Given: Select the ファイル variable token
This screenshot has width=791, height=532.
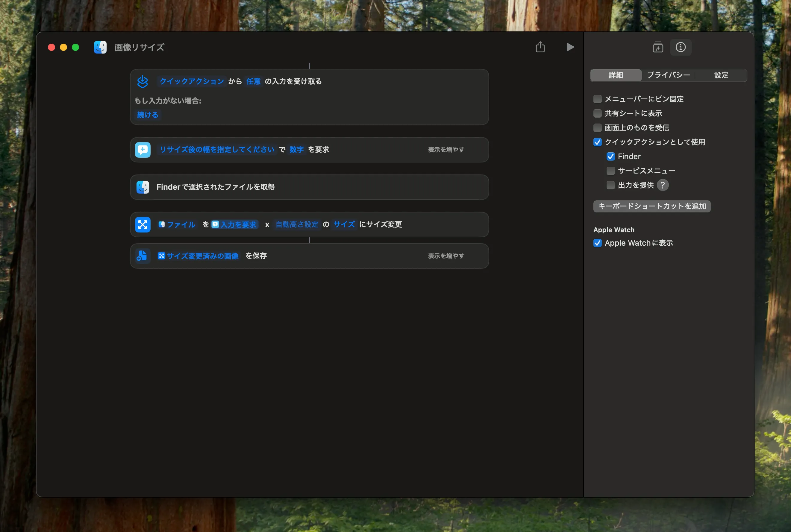Looking at the screenshot, I should coord(177,225).
